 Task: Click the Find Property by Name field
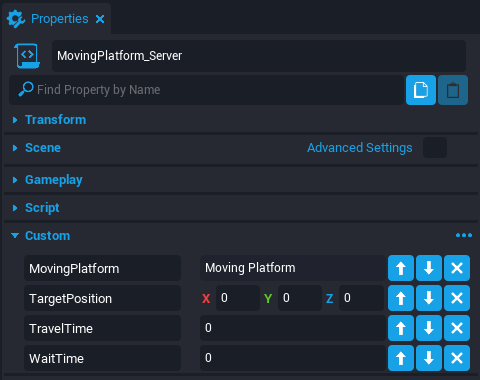pyautogui.click(x=206, y=90)
